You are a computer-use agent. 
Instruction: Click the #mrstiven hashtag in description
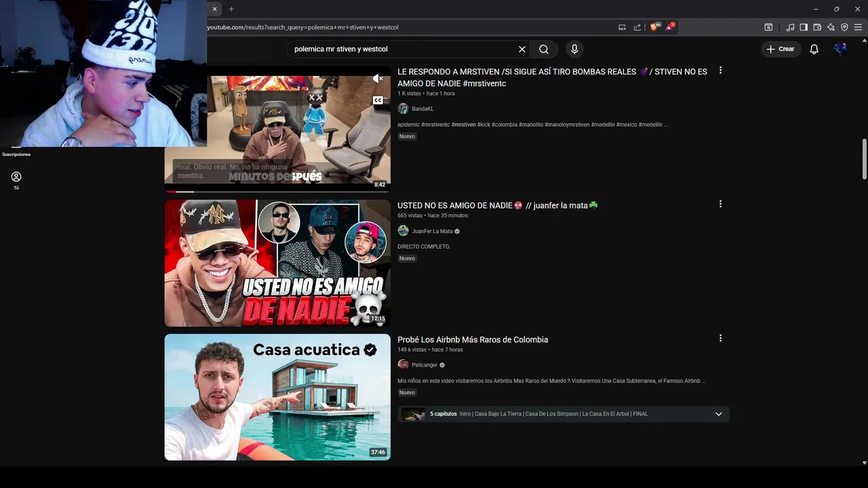(x=463, y=125)
